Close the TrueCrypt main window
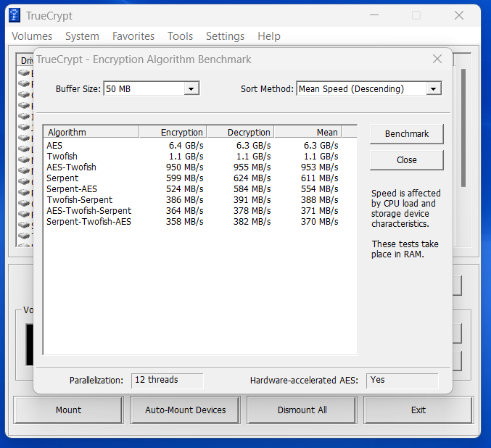491x448 pixels. (459, 15)
